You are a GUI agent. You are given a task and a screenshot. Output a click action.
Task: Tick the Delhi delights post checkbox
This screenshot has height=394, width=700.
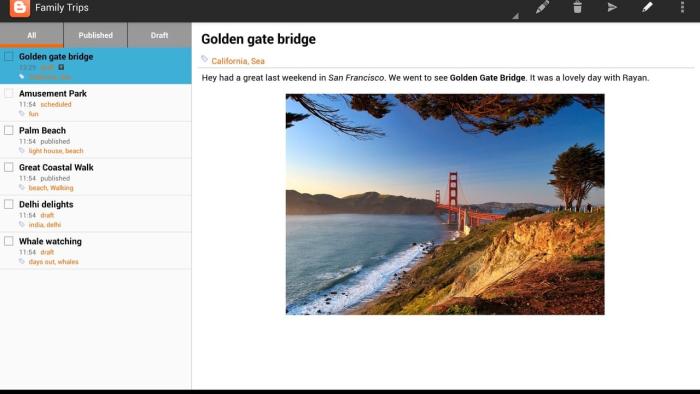coord(8,204)
